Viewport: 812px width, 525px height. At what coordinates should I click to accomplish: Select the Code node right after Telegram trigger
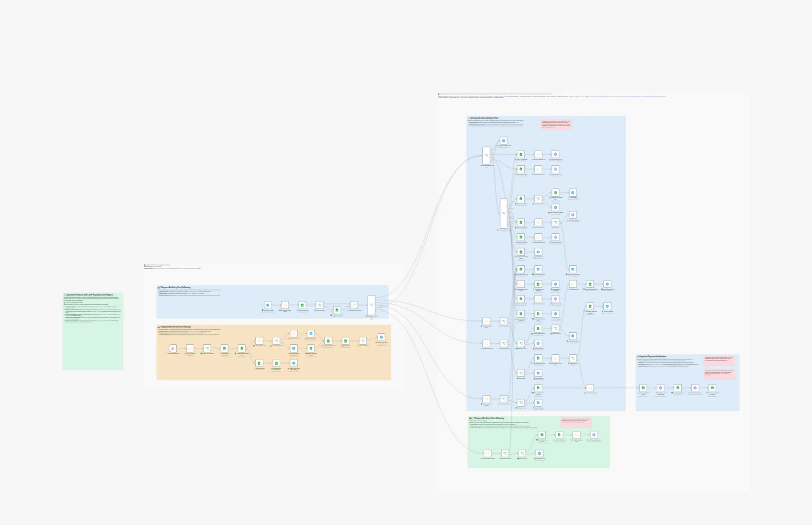(285, 305)
